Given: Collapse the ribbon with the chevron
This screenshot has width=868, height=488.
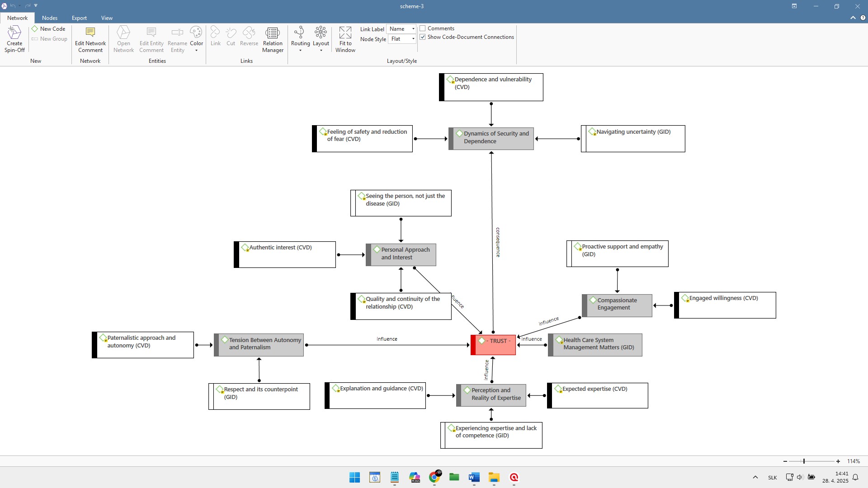Looking at the screenshot, I should click(x=853, y=18).
